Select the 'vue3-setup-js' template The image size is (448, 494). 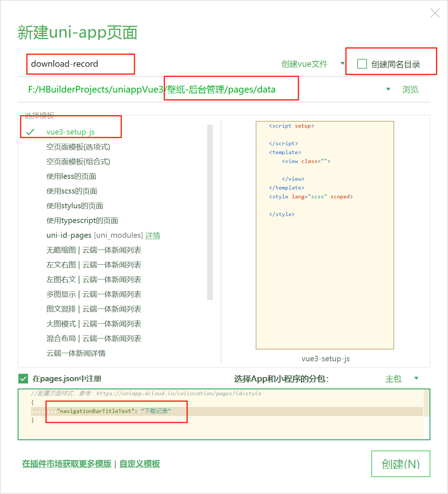[x=70, y=132]
